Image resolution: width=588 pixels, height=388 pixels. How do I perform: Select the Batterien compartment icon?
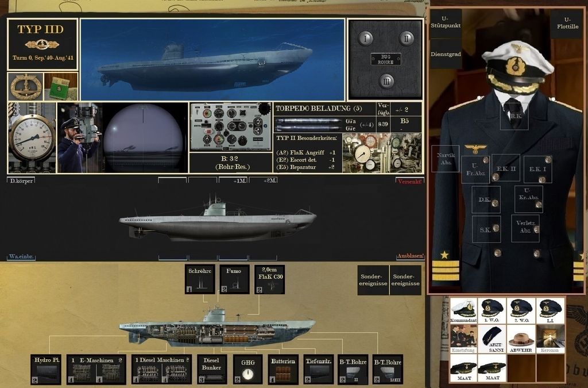pyautogui.click(x=283, y=368)
